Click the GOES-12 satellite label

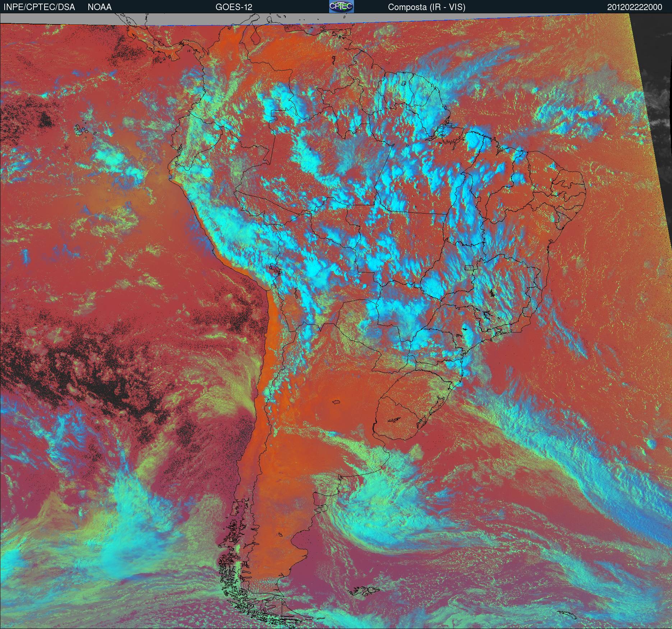click(x=234, y=7)
